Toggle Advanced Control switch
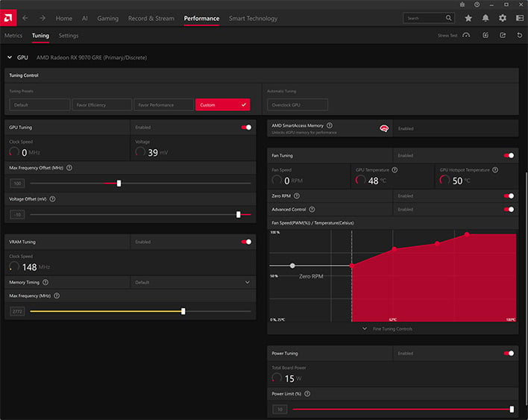This screenshot has height=420, width=528. click(x=509, y=210)
